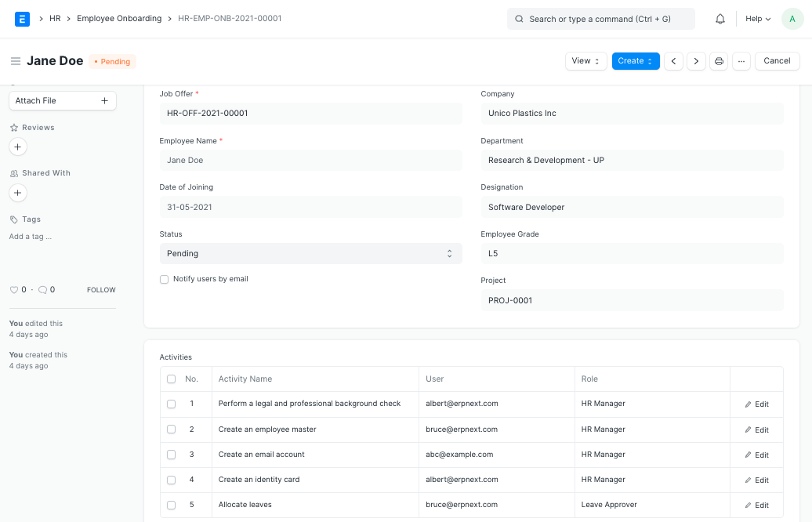
Task: Open the Status dropdown showing Pending
Action: tap(310, 253)
